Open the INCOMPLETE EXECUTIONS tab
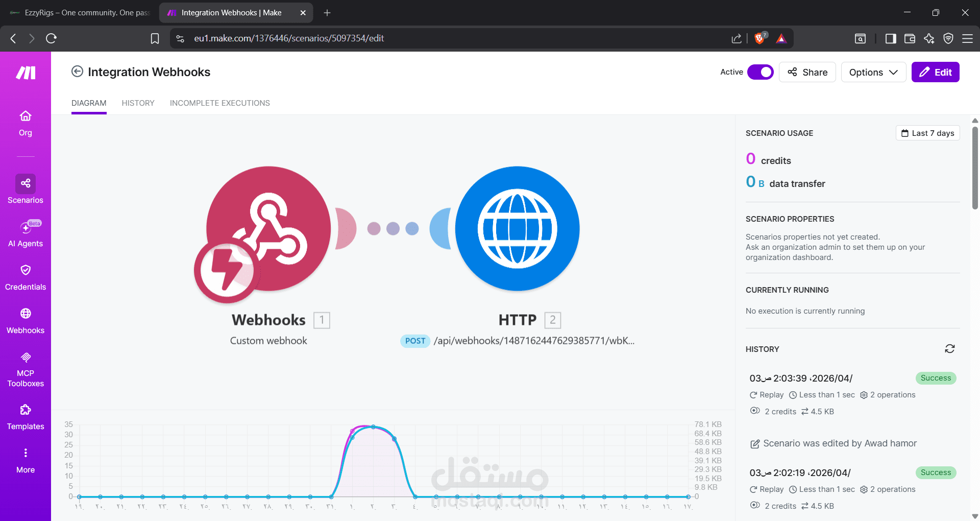Screen dimensions: 980x521 [220, 103]
